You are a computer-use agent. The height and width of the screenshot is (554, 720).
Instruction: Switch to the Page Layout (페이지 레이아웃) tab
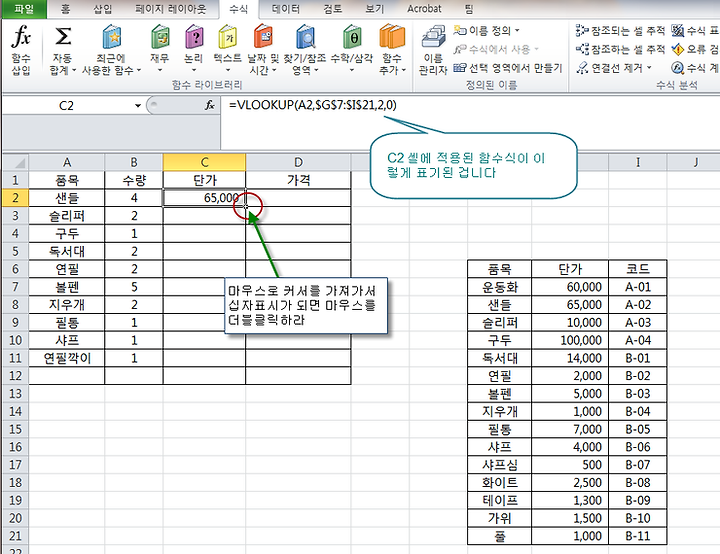coord(170,9)
